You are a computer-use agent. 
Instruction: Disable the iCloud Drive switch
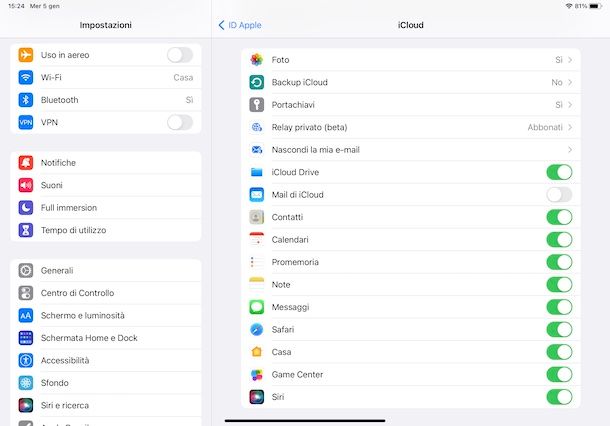559,172
